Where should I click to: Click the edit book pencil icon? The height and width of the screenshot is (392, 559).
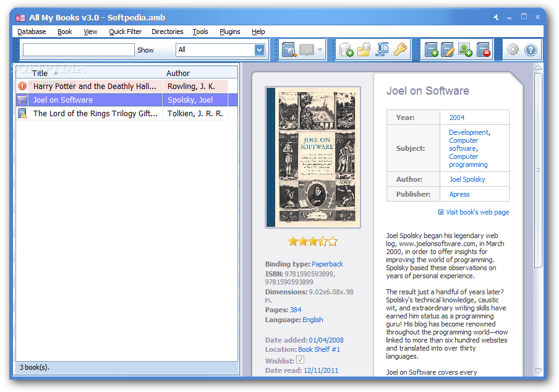tap(448, 49)
